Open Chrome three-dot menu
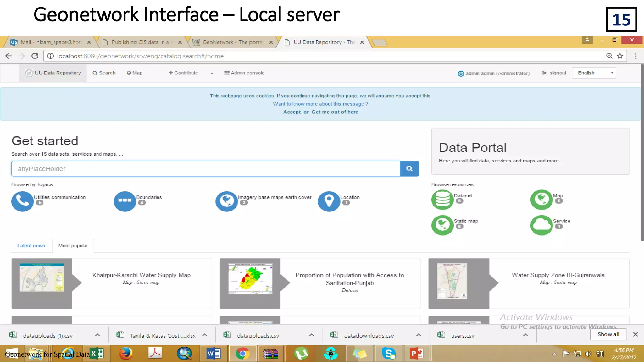This screenshot has width=644, height=362. 636,56
